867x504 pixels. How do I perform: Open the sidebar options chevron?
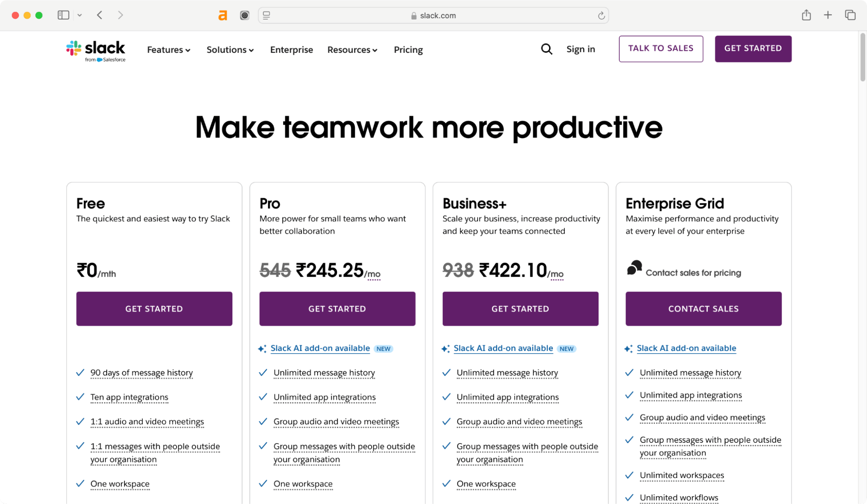(80, 15)
